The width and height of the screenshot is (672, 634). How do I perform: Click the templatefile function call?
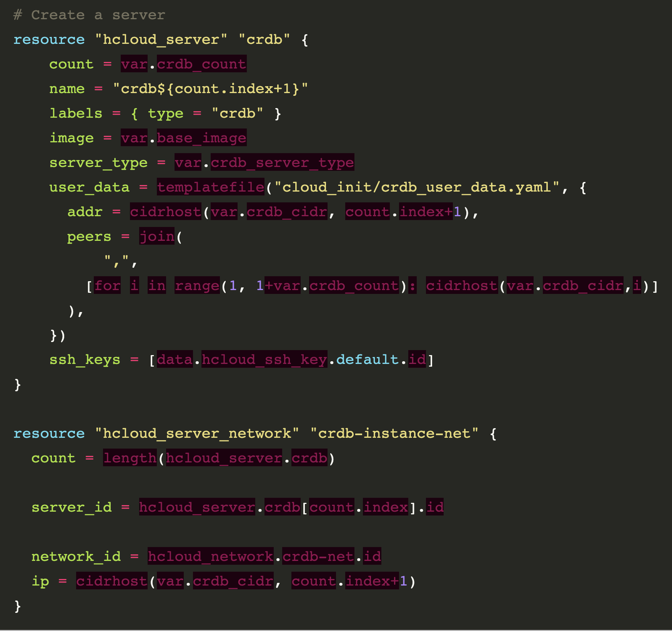point(210,187)
